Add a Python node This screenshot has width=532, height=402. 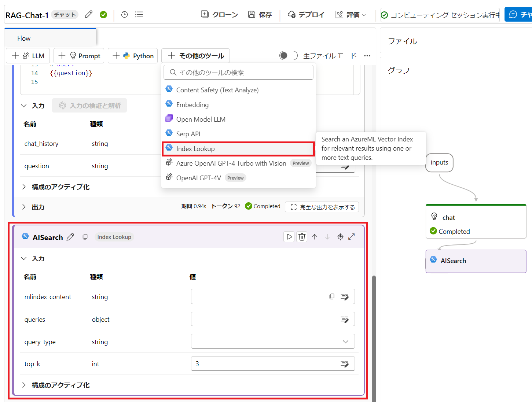click(x=133, y=56)
